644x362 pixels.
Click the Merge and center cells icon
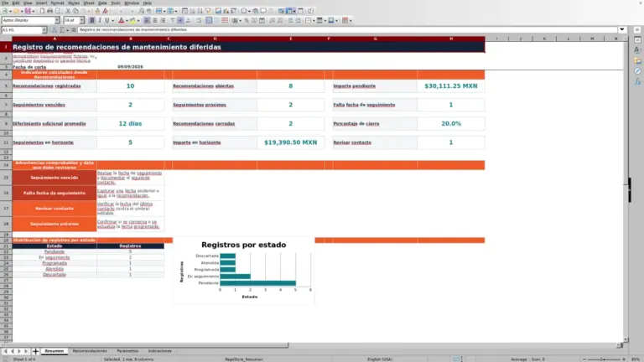click(209, 20)
